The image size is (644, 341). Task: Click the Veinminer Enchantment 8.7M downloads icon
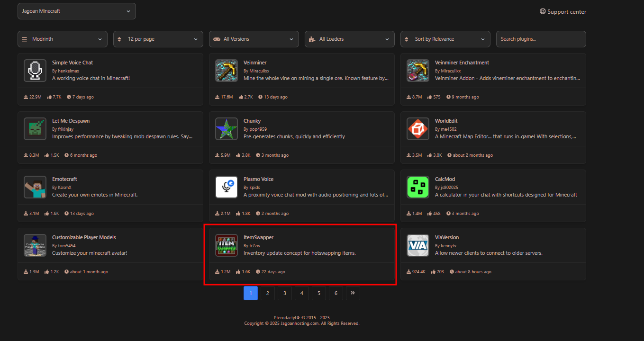[409, 97]
